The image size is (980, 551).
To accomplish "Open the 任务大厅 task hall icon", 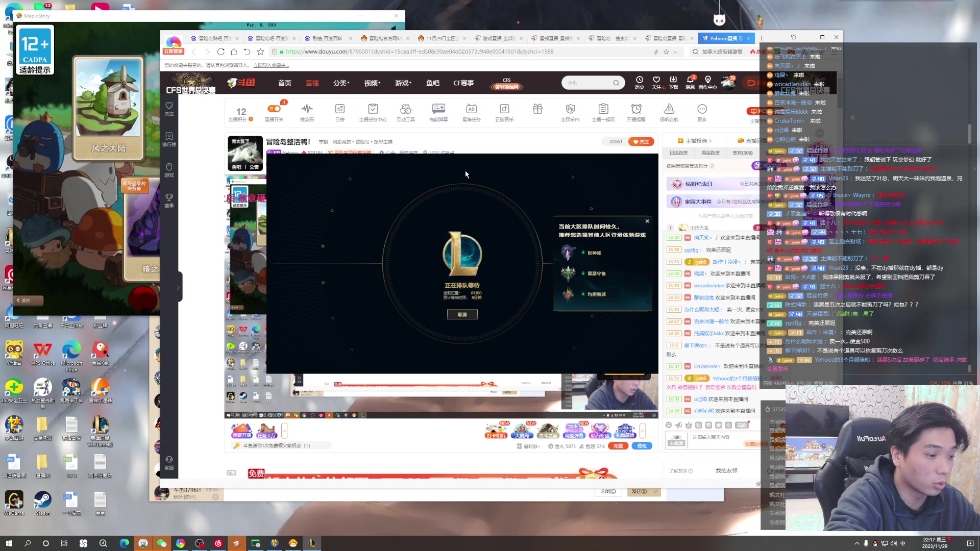I will [267, 431].
